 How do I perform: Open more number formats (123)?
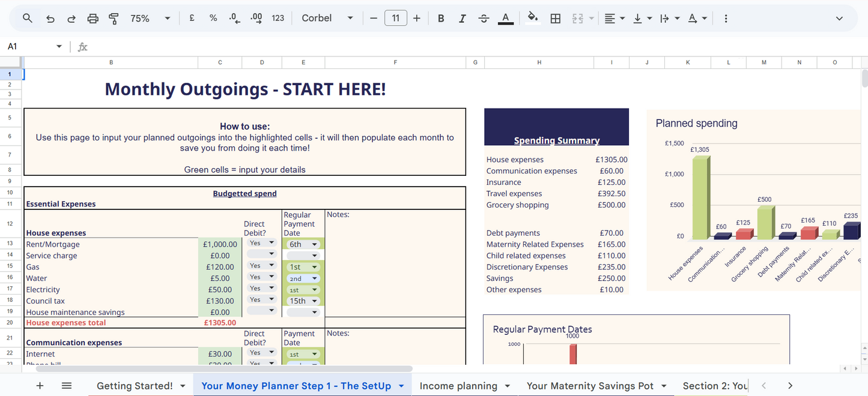(x=278, y=19)
